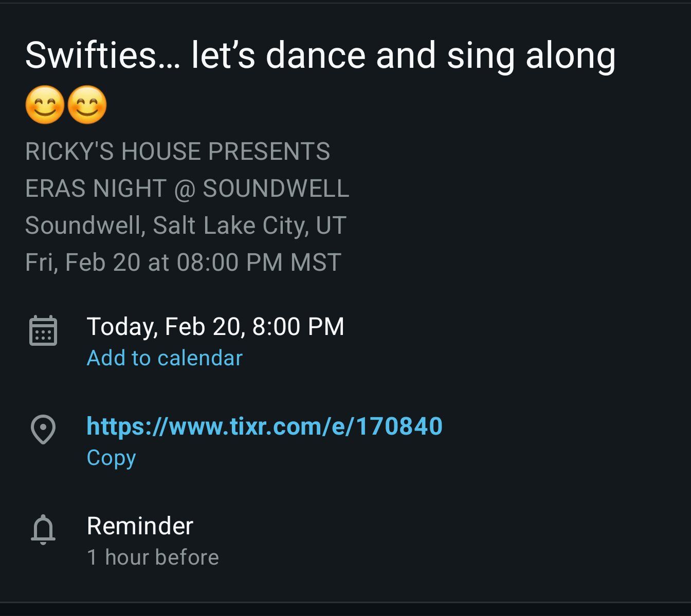Click the calendar icon beside event date
691x616 pixels.
43,330
